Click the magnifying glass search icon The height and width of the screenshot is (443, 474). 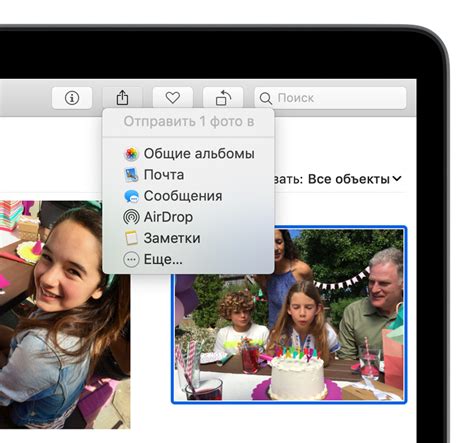pos(266,98)
